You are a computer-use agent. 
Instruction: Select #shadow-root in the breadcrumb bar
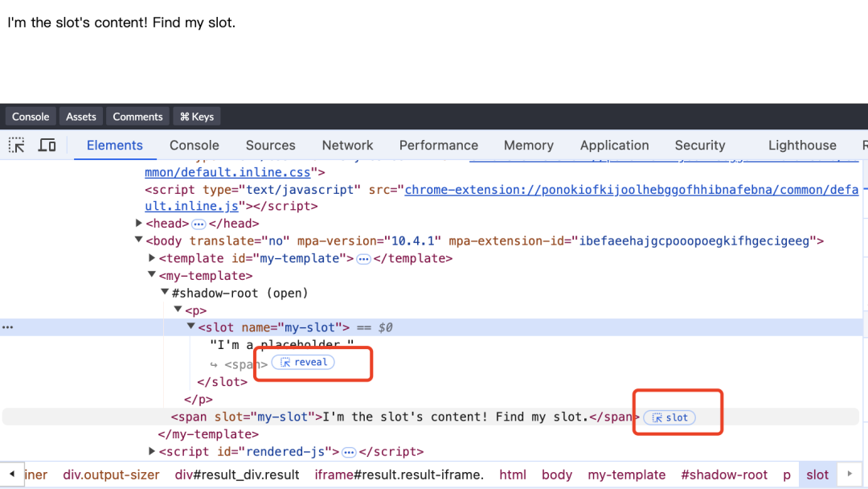tap(724, 475)
